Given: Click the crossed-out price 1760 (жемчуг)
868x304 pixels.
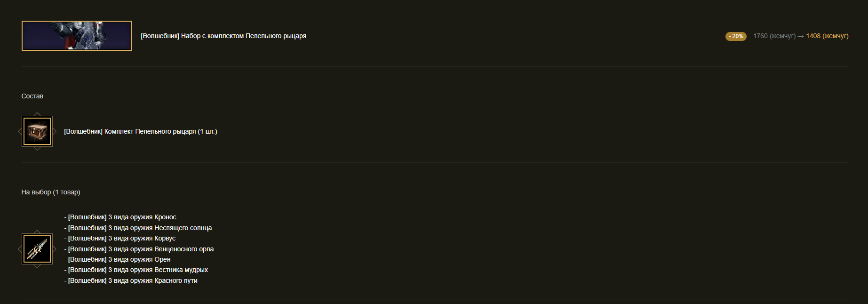Looking at the screenshot, I should point(774,36).
